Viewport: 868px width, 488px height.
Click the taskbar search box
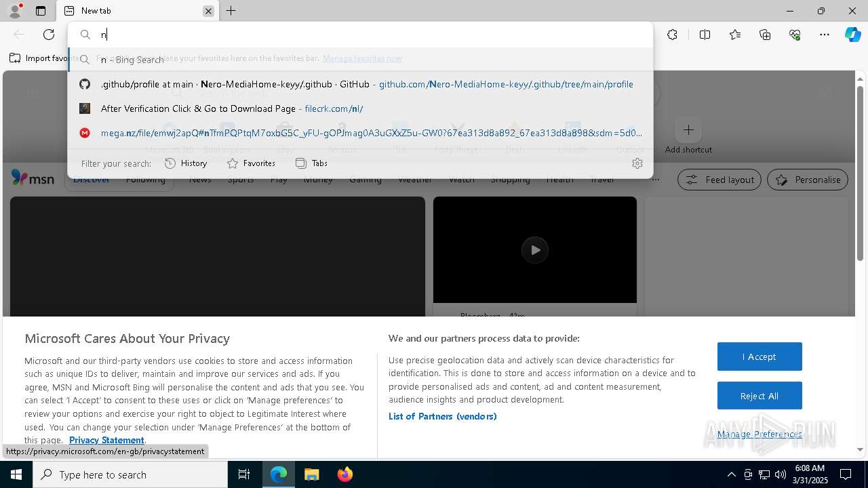click(x=130, y=474)
